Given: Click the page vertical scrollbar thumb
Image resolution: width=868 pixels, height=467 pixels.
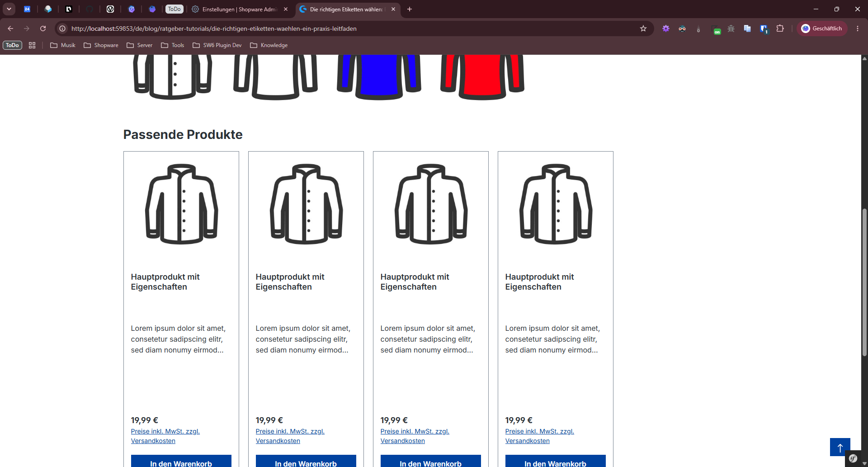Looking at the screenshot, I should coord(864,283).
